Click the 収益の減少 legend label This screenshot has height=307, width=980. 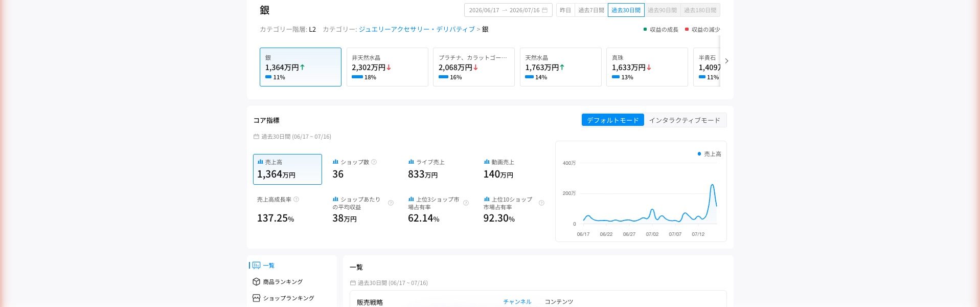point(706,30)
